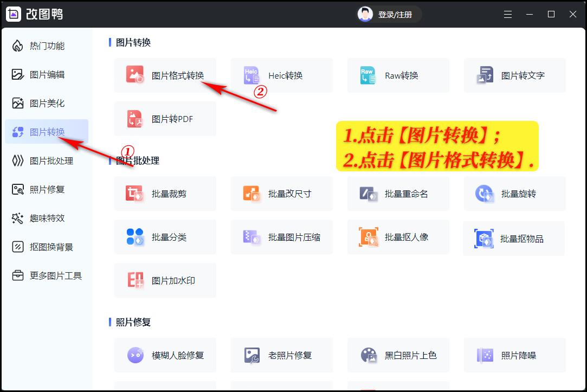Open the 批量抠物品 object cutout icon
This screenshot has width=587, height=392.
coord(483,239)
